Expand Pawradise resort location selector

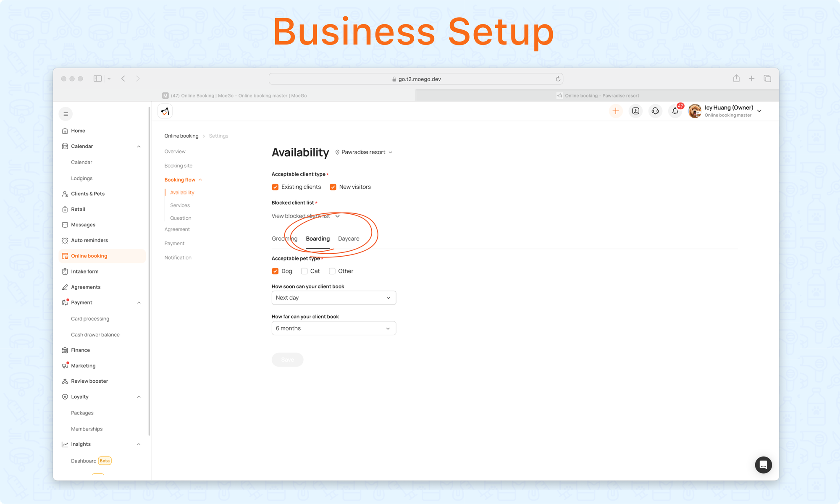(x=364, y=152)
